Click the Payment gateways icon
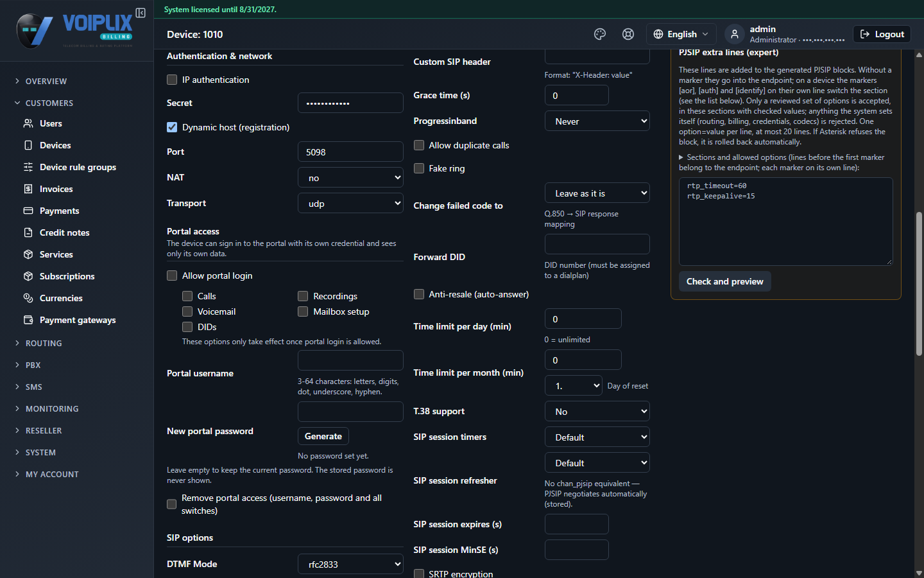The height and width of the screenshot is (578, 924). [28, 320]
